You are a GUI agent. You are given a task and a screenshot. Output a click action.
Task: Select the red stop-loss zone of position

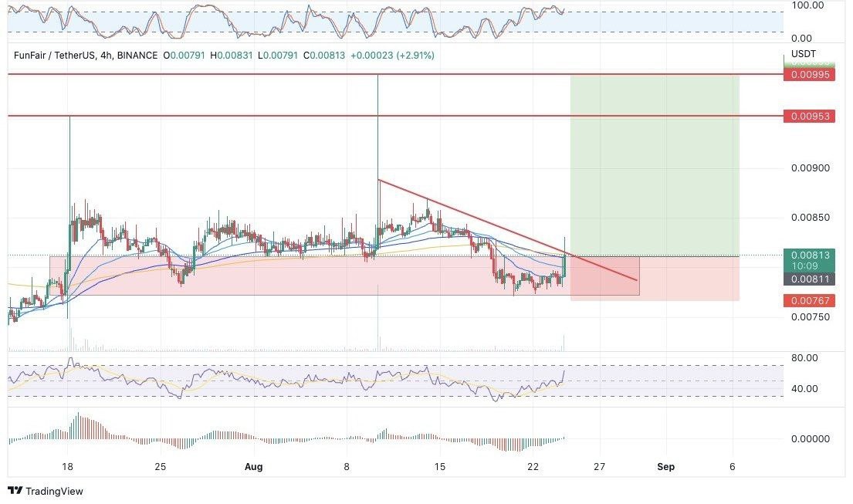(655, 278)
